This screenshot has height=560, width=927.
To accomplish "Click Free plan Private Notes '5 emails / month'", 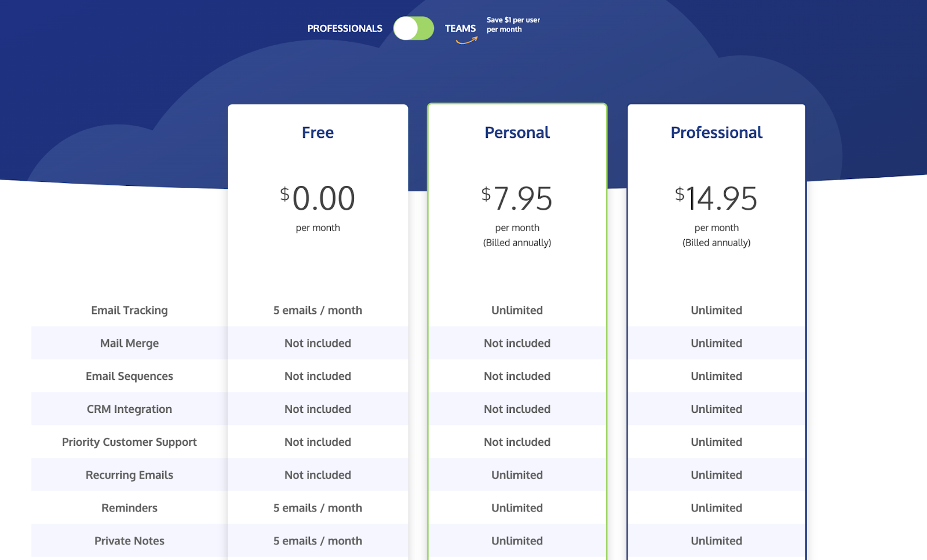I will [317, 541].
